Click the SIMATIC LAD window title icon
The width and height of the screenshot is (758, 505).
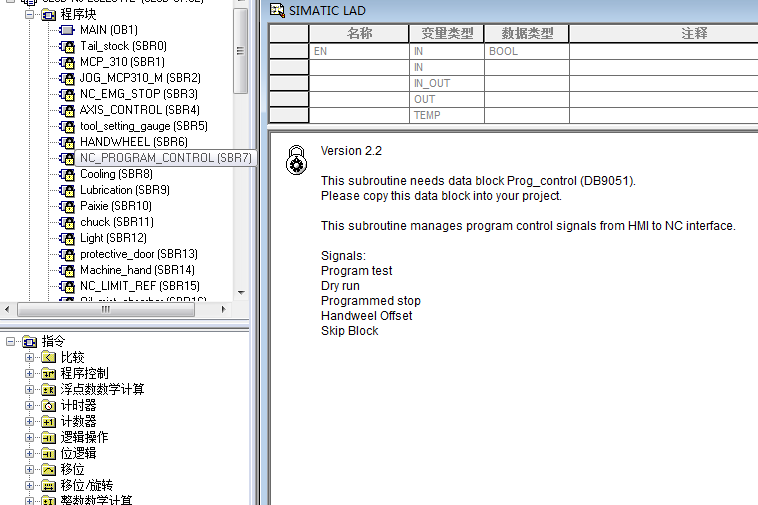[278, 10]
